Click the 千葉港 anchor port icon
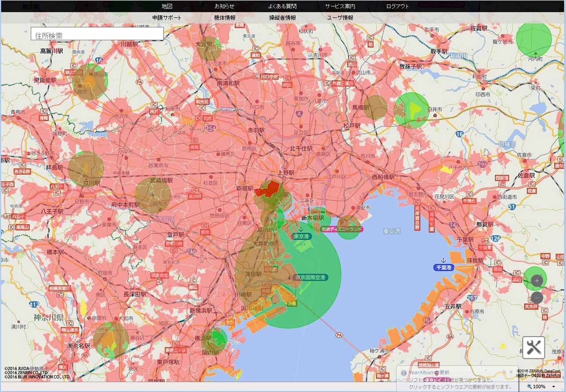The width and height of the screenshot is (566, 392). pyautogui.click(x=443, y=260)
